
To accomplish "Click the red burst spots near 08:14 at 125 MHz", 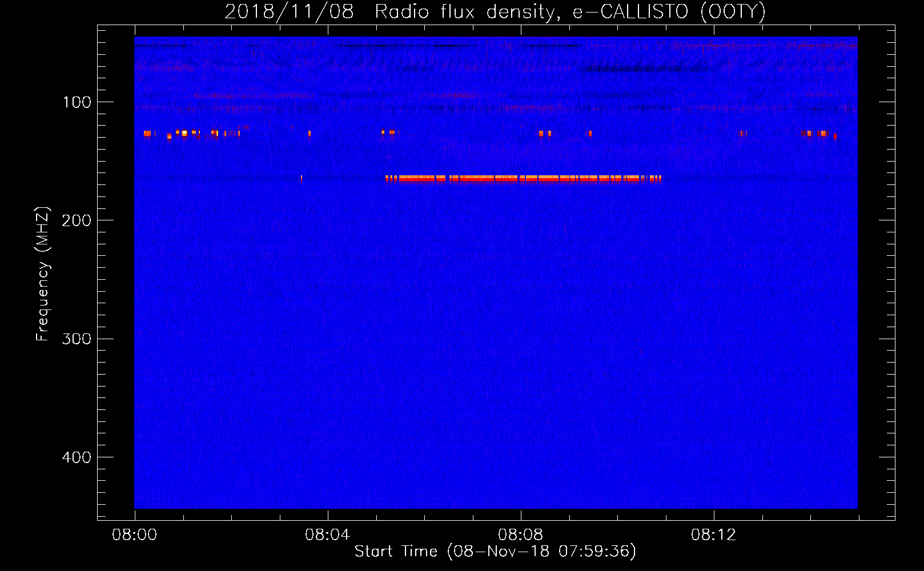I will coord(819,134).
